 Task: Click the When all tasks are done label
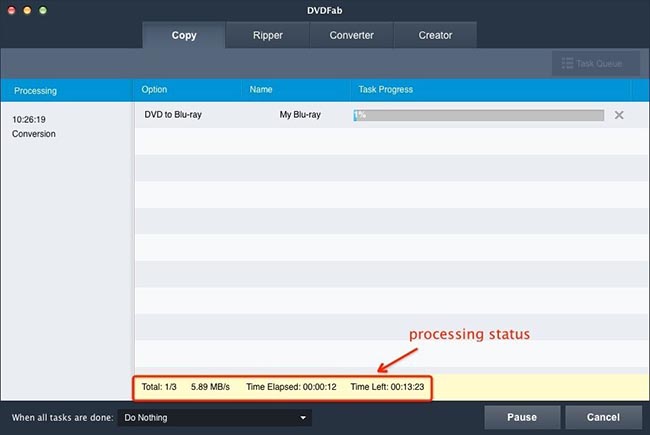point(62,418)
